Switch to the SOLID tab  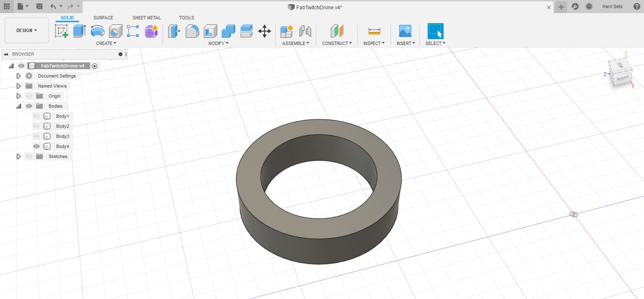point(67,18)
